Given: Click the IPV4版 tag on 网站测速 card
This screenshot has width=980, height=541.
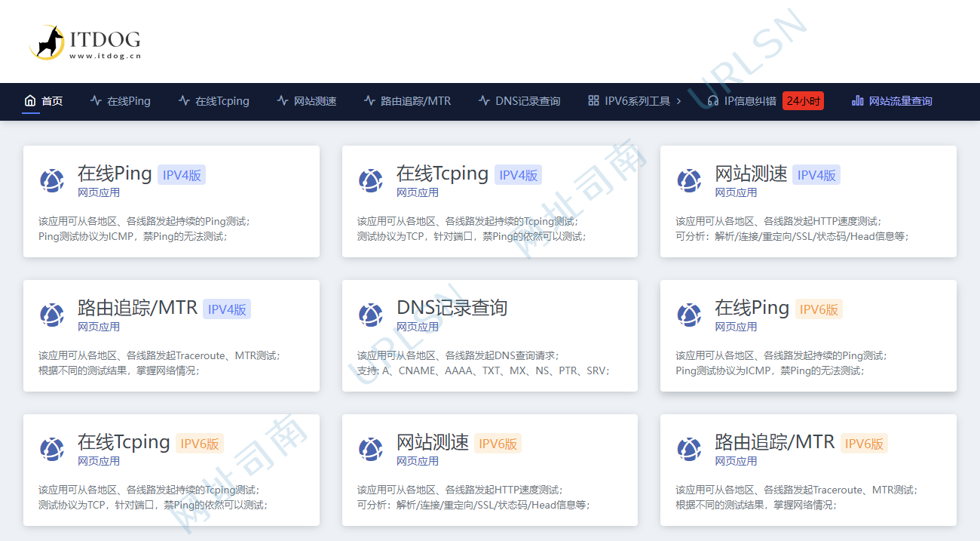Looking at the screenshot, I should 817,174.
